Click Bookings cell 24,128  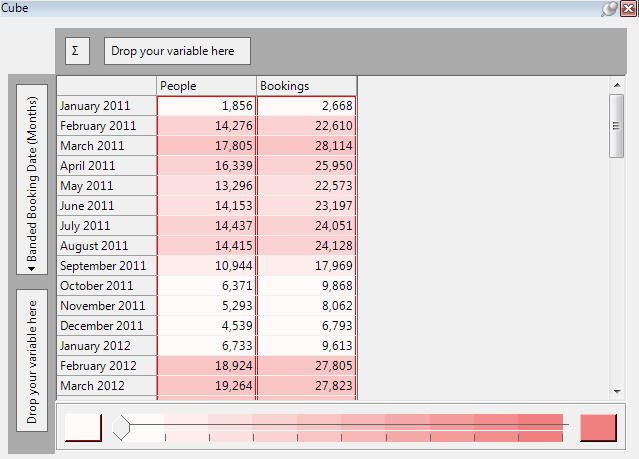[x=306, y=246]
